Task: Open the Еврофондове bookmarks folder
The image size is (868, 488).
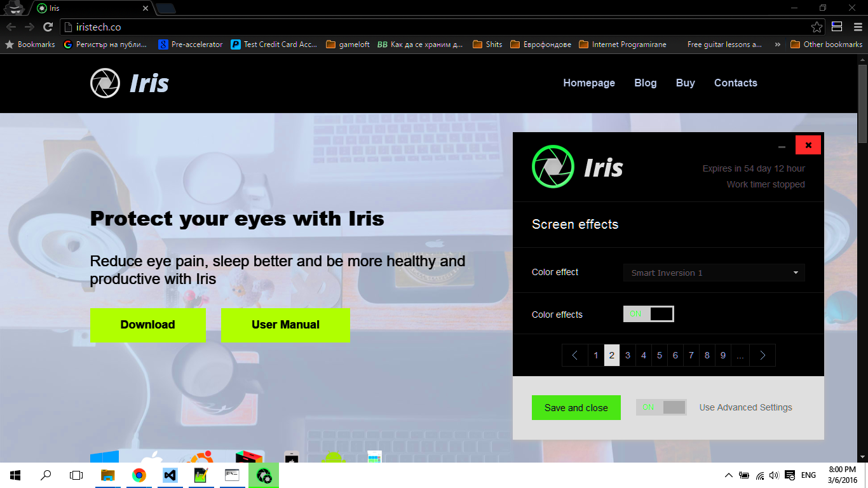Action: (x=541, y=44)
